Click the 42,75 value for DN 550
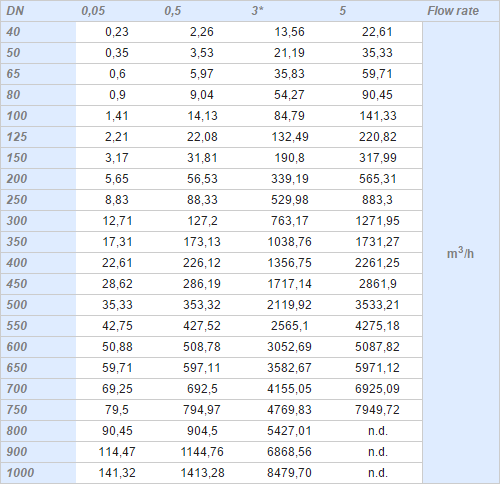Screen dimensions: 501x484 [117, 326]
